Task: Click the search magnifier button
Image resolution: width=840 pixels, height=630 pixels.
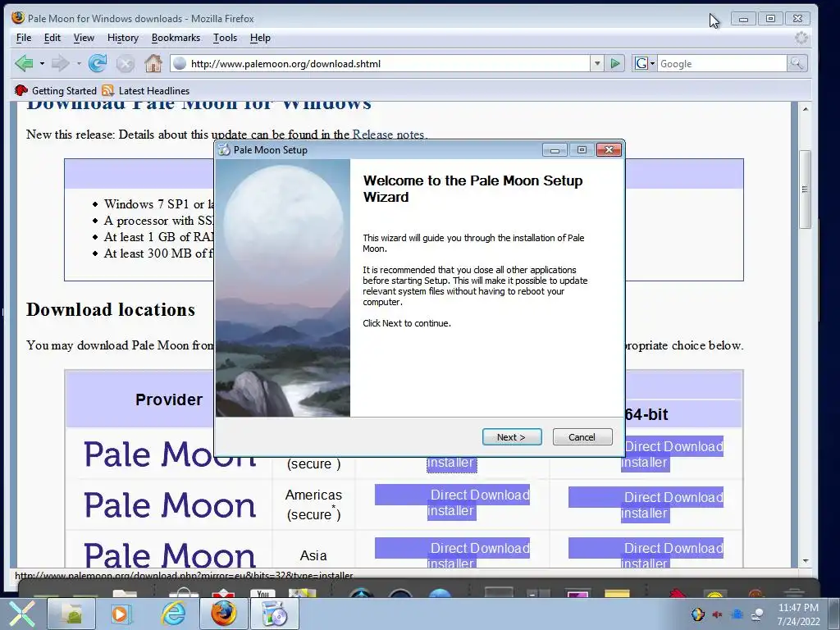Action: click(x=797, y=63)
